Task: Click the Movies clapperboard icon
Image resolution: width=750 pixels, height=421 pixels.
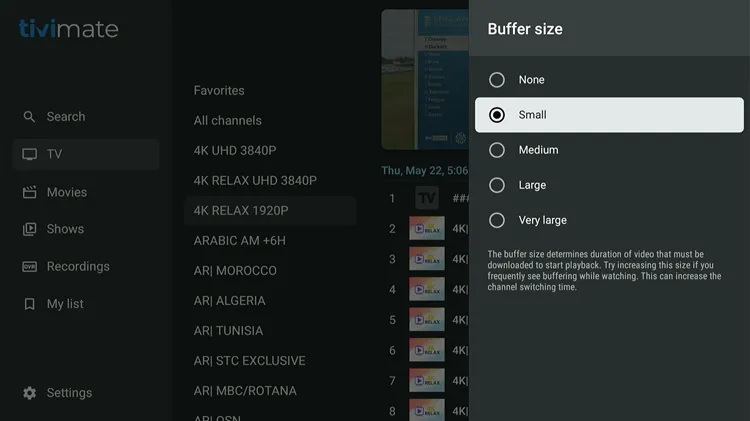Action: 29,192
